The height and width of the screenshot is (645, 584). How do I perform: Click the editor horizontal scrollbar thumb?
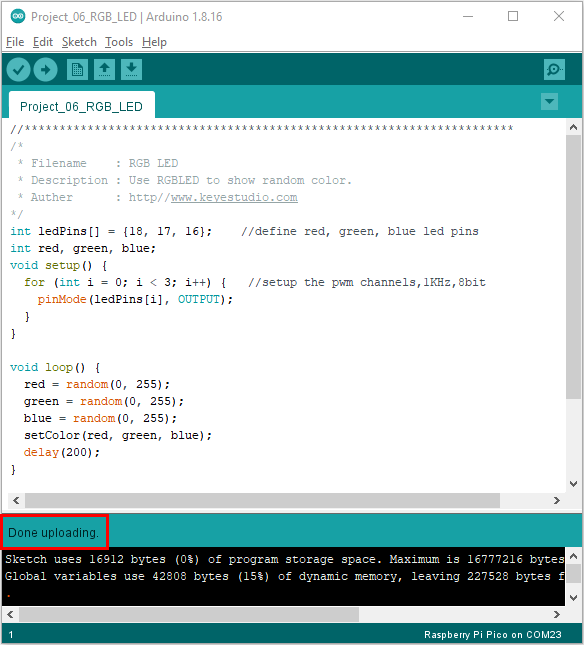click(262, 500)
